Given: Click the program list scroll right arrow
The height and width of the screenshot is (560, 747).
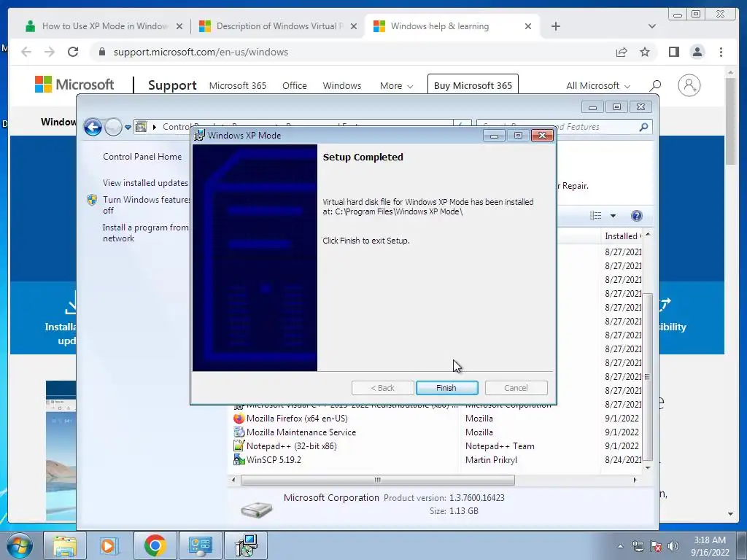Looking at the screenshot, I should click(x=635, y=480).
